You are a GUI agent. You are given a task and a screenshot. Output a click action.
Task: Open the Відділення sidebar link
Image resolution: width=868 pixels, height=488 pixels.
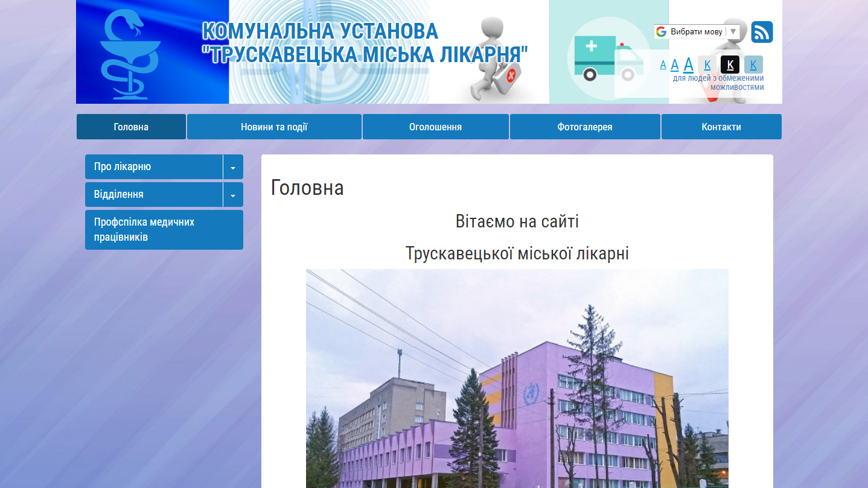pos(154,194)
